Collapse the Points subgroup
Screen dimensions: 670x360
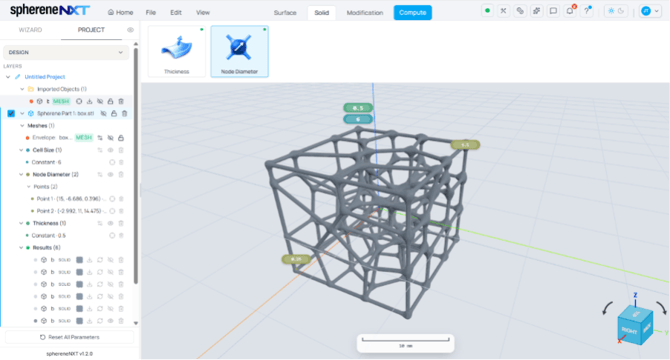pos(29,187)
